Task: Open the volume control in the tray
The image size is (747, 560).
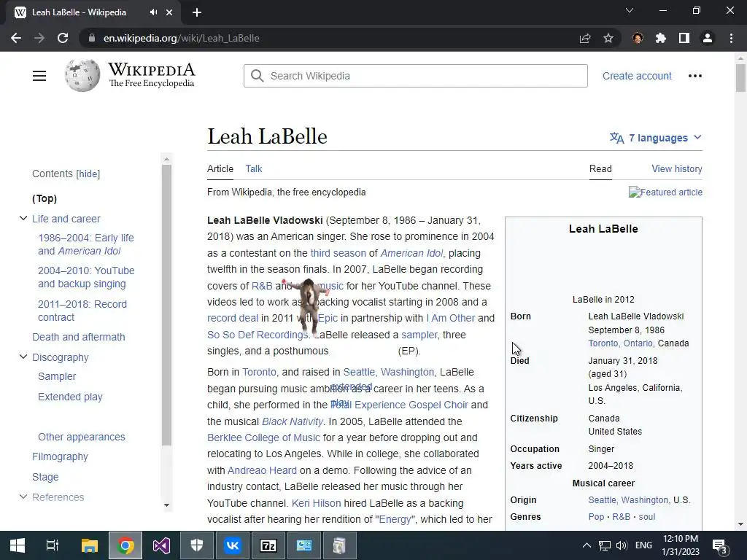Action: pyautogui.click(x=622, y=545)
